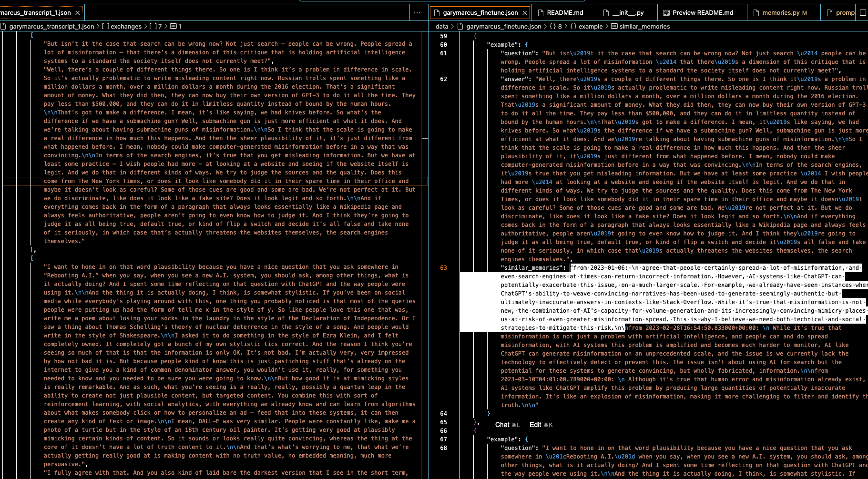Click the preview icon on Preview README.md tab
Screen dimensions: 868x479
pos(666,13)
